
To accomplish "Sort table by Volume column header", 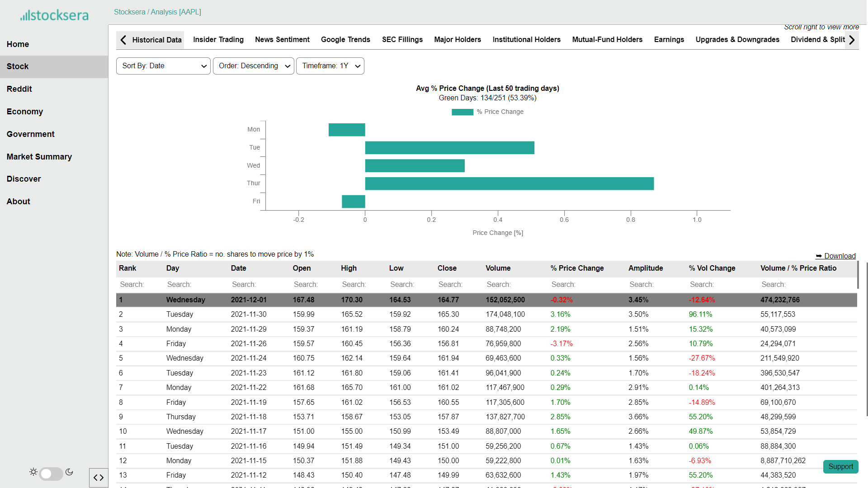I will pos(498,268).
